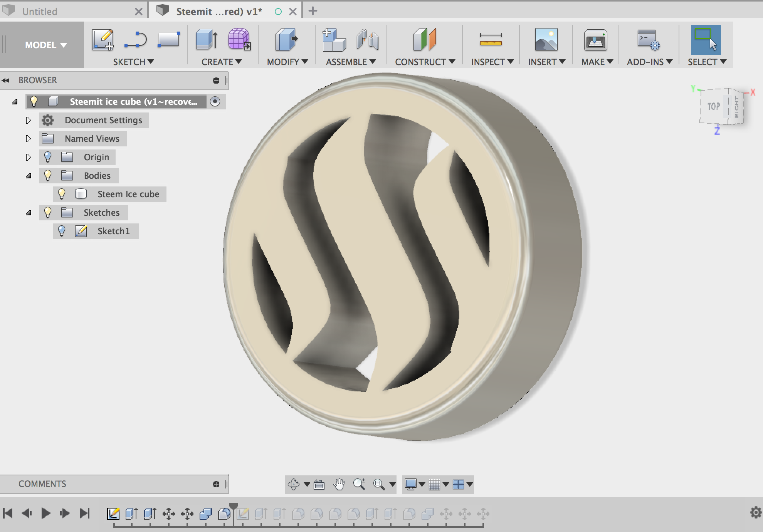Click the Display Settings monitor icon

tap(411, 484)
